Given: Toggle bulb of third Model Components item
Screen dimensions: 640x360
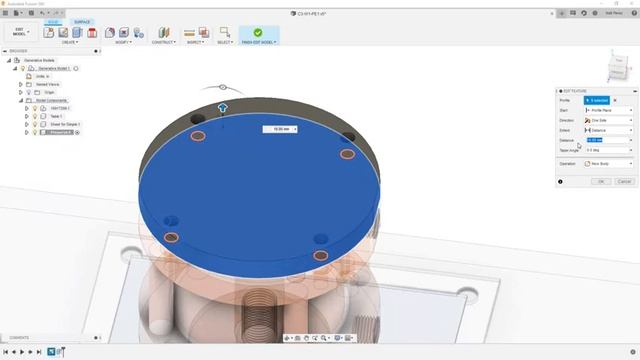Looking at the screenshot, I should pyautogui.click(x=35, y=124).
